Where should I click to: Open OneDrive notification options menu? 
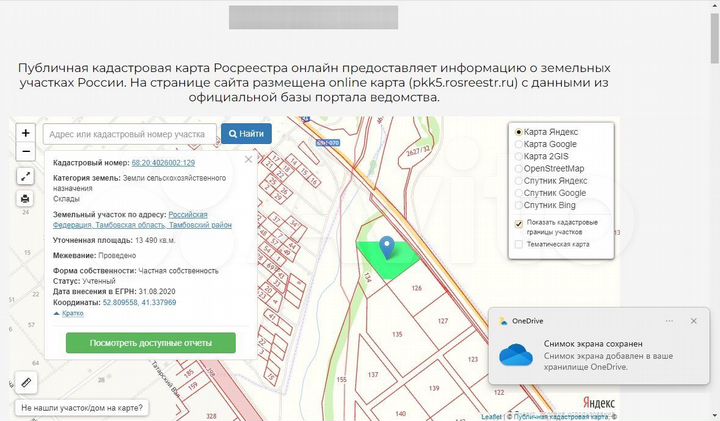(x=669, y=321)
